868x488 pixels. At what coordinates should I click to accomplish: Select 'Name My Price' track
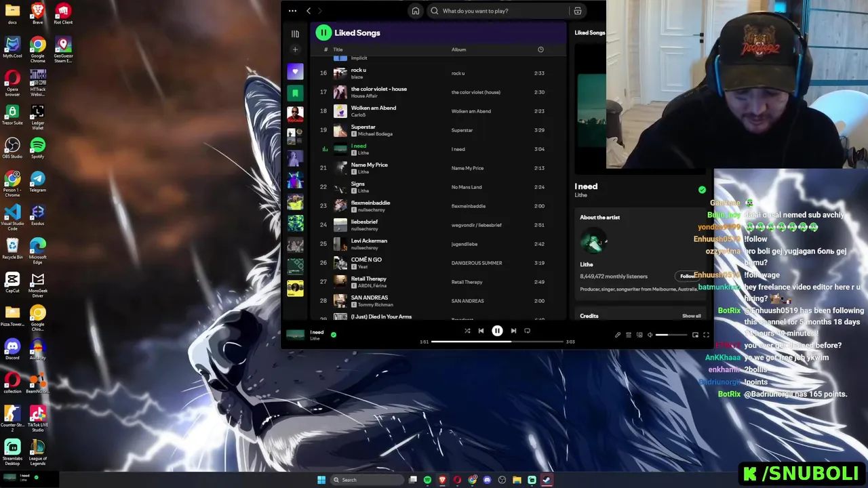pyautogui.click(x=437, y=168)
